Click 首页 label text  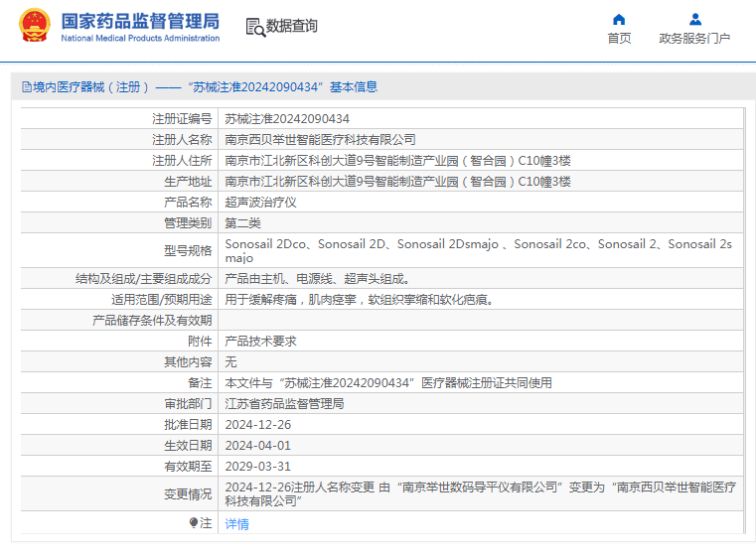[619, 38]
